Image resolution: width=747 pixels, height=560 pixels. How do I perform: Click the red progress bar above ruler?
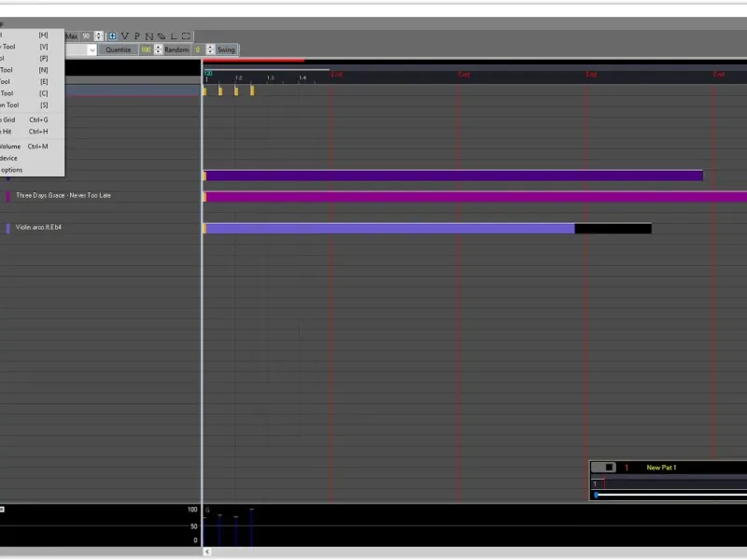[x=254, y=61]
